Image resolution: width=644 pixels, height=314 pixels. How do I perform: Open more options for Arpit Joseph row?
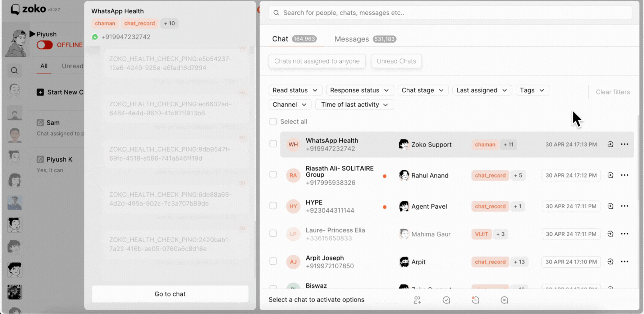point(624,262)
